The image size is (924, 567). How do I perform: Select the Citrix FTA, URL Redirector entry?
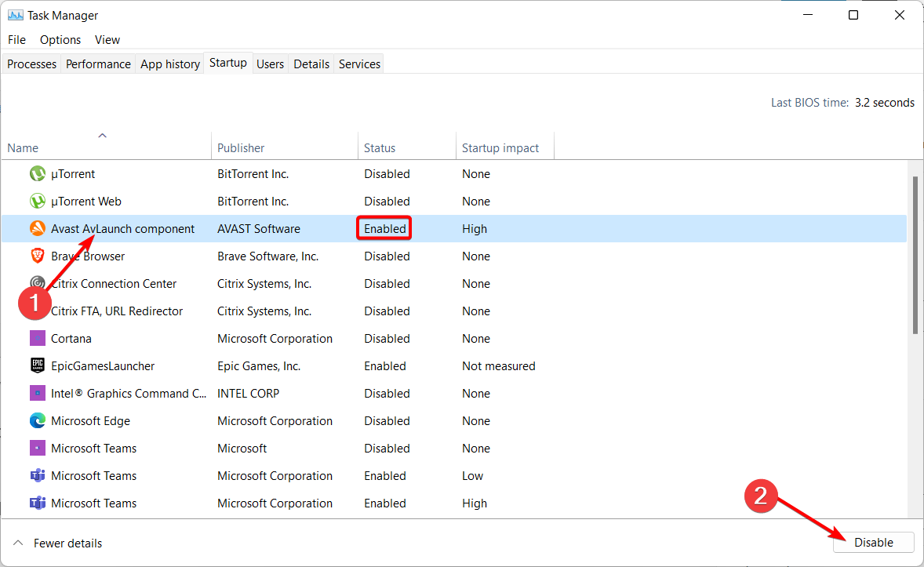[x=117, y=311]
